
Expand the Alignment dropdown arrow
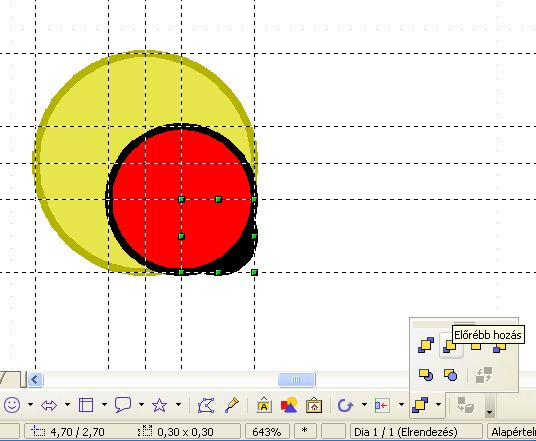(x=401, y=405)
